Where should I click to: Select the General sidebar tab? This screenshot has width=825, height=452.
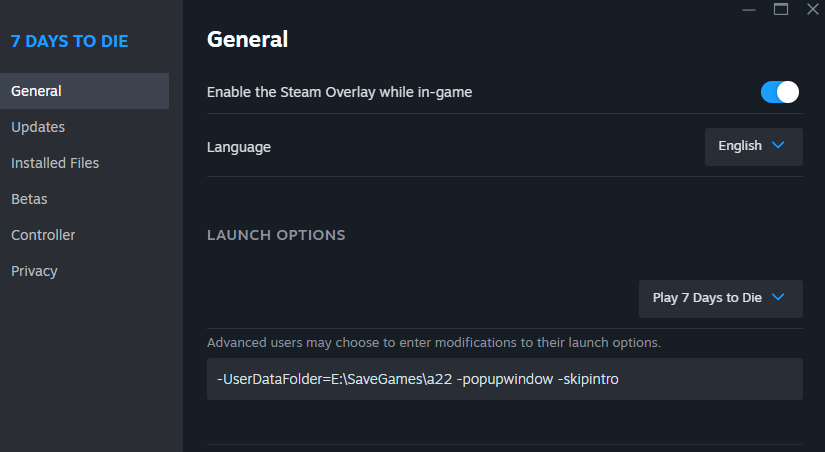pos(84,91)
